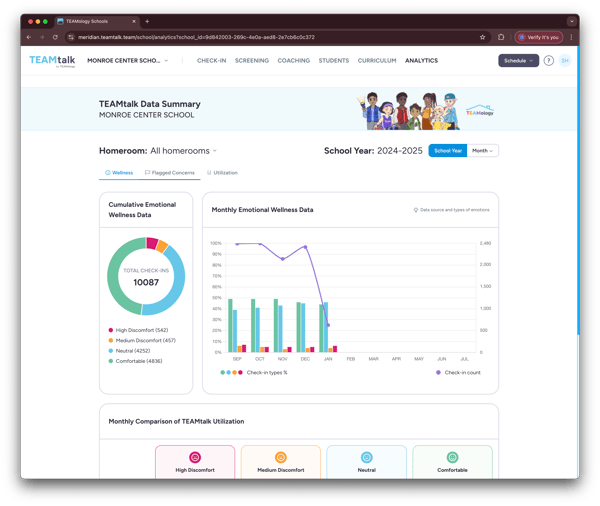Click the Medium Discomfort face icon
The width and height of the screenshot is (600, 506).
point(280,457)
